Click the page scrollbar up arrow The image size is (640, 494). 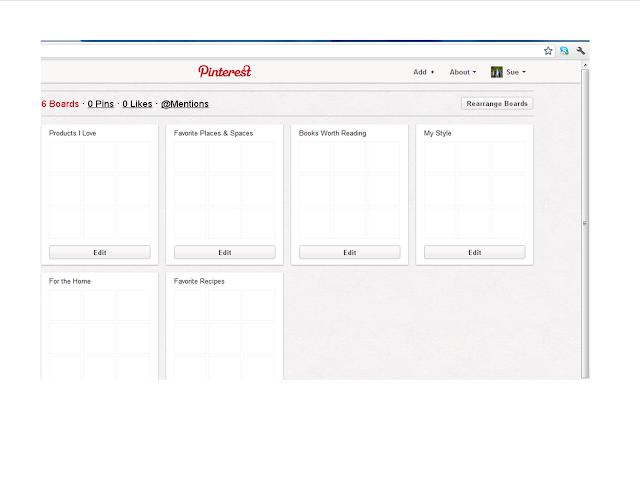[x=585, y=65]
